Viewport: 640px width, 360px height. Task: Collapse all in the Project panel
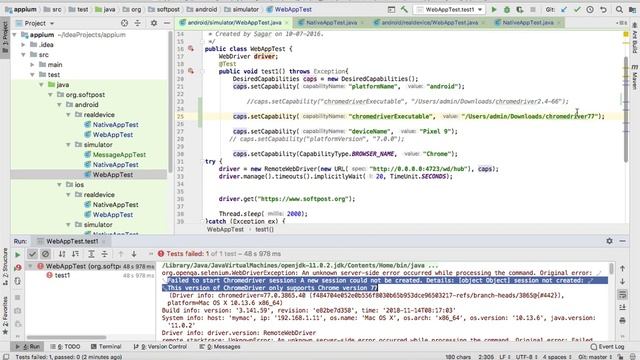click(138, 23)
